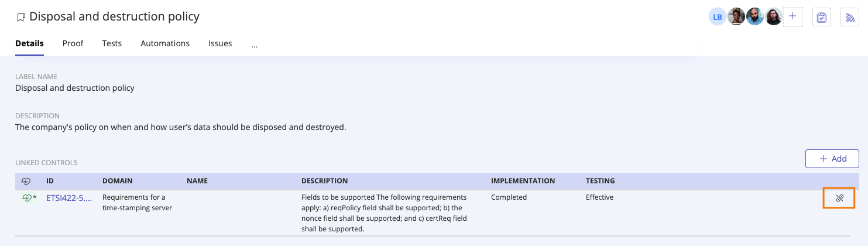This screenshot has height=246, width=868.
Task: Sort by the IMPLEMENTATION column header
Action: [523, 181]
